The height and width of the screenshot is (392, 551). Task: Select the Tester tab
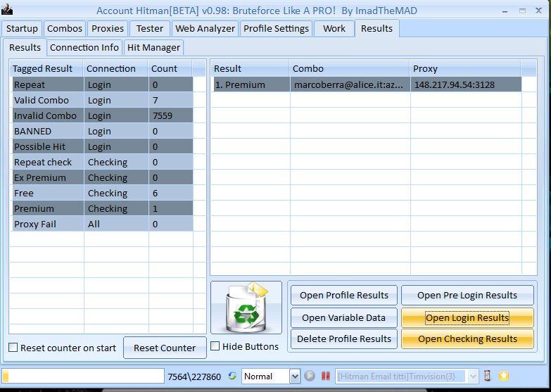coord(150,28)
